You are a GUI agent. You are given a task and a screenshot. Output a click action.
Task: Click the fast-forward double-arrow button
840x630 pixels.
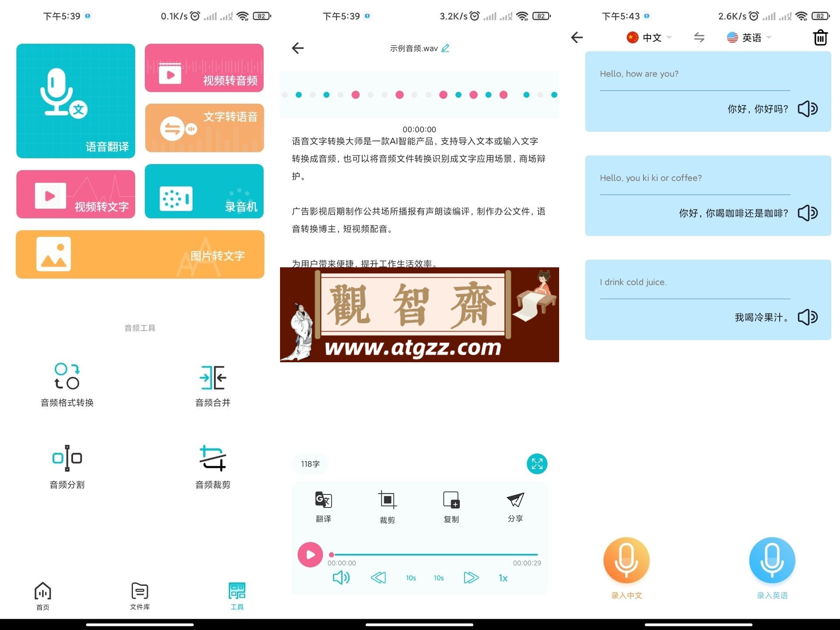click(x=471, y=578)
